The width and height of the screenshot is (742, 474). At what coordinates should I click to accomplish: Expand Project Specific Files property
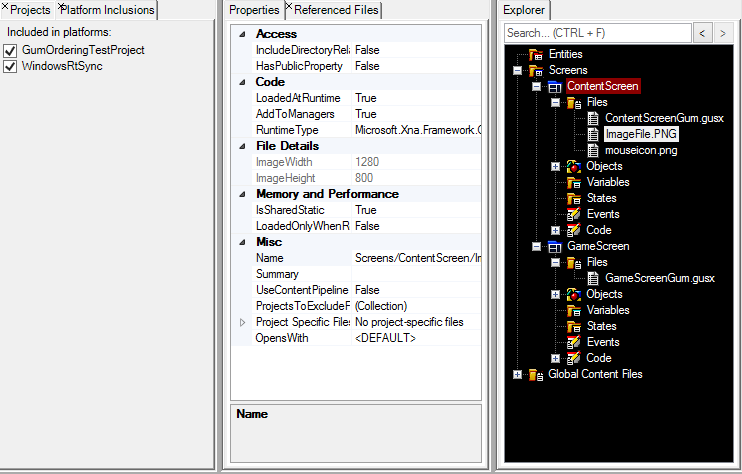pyautogui.click(x=241, y=322)
